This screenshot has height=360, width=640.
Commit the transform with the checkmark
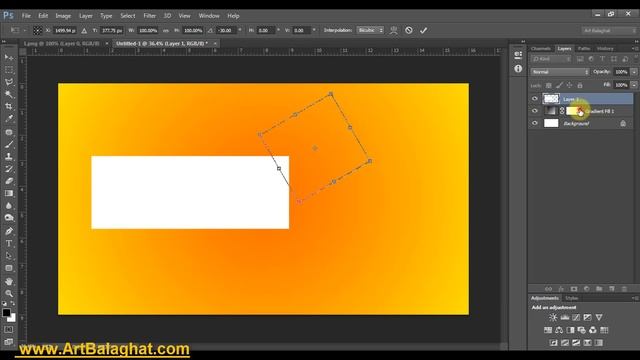423,30
